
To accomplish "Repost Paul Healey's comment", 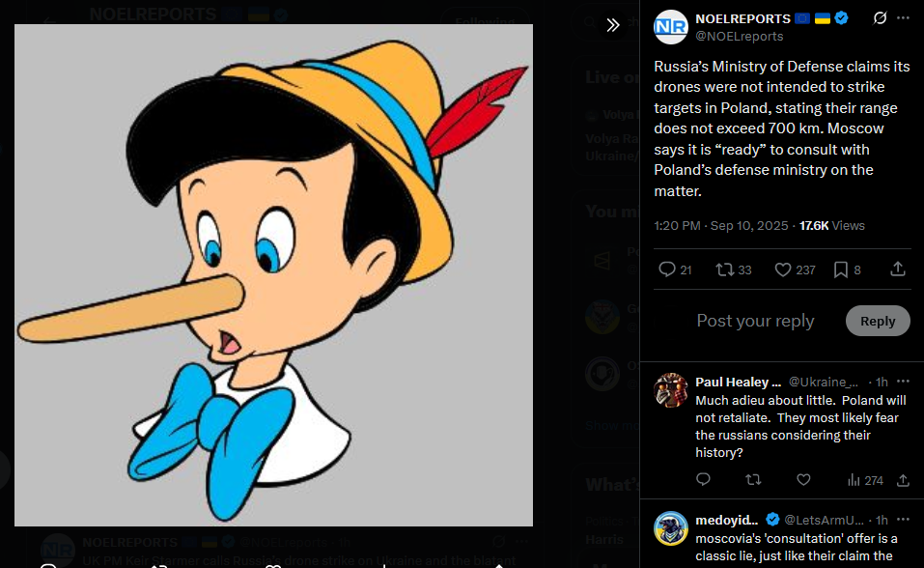I will 753,479.
